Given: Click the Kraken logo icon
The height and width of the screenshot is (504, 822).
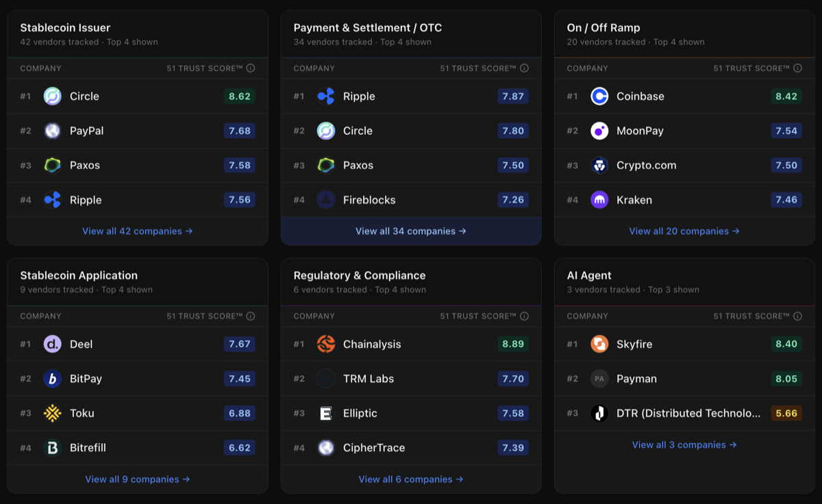Looking at the screenshot, I should (x=599, y=200).
